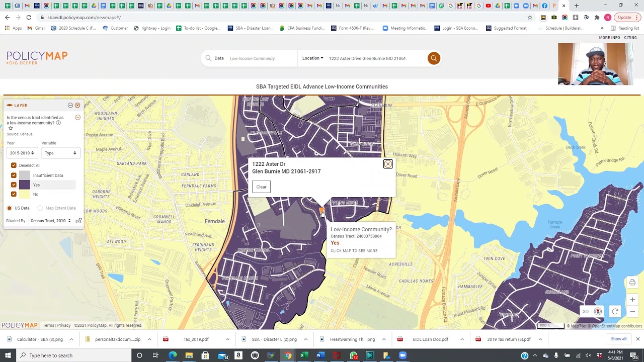The image size is (644, 362).
Task: Open the Apps bookmarks shortcut
Action: pos(13,28)
